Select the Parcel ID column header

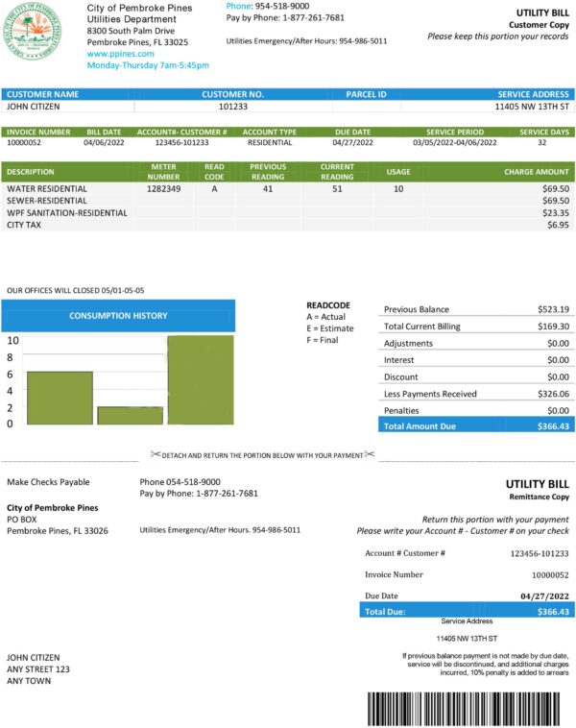[x=366, y=95]
